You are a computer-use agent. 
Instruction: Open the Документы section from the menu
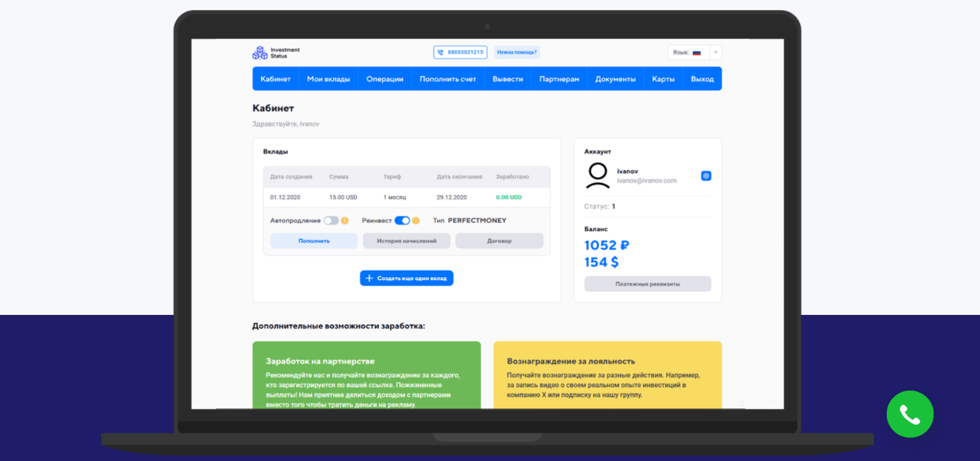[x=615, y=78]
